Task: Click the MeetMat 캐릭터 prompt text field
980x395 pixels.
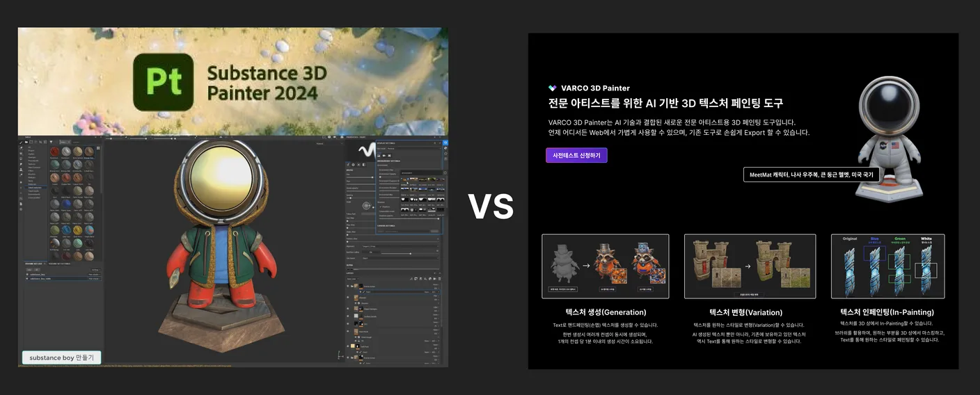Action: pyautogui.click(x=811, y=175)
